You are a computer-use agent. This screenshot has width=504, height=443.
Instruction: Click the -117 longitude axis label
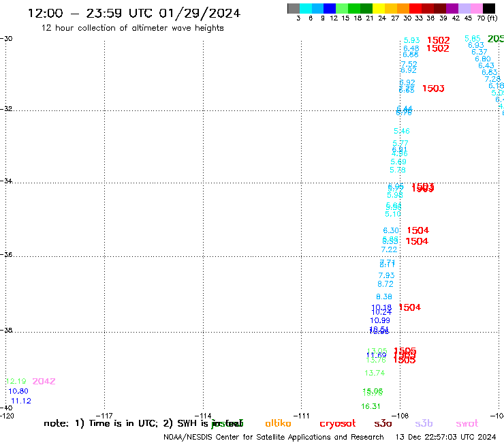pyautogui.click(x=104, y=416)
